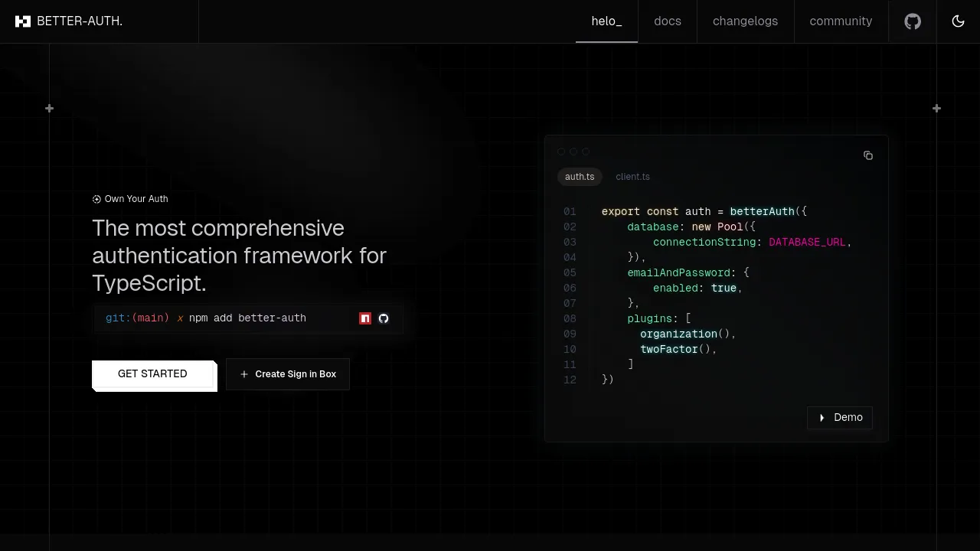Viewport: 980px width, 551px height.
Task: Copy code with the clipboard icon
Action: tap(868, 155)
